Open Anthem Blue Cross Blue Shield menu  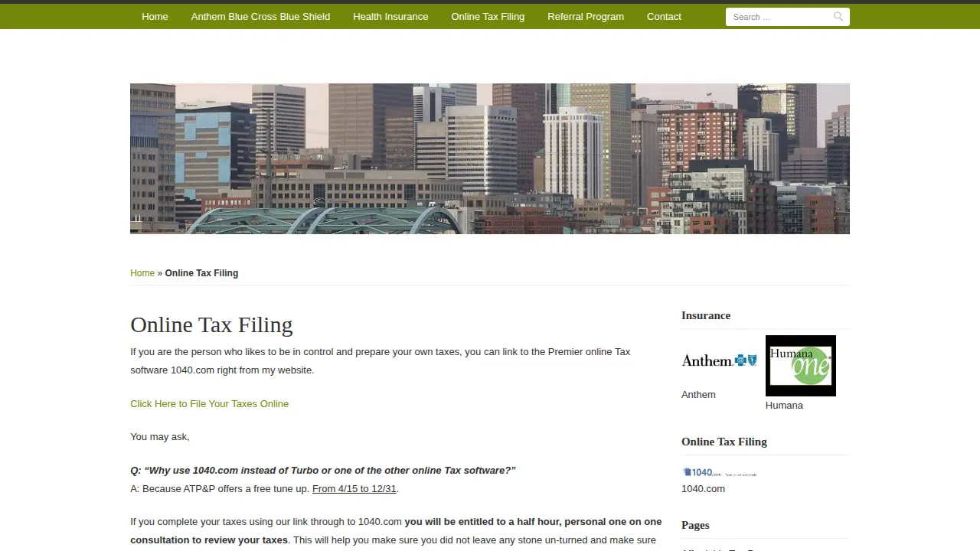click(x=260, y=17)
